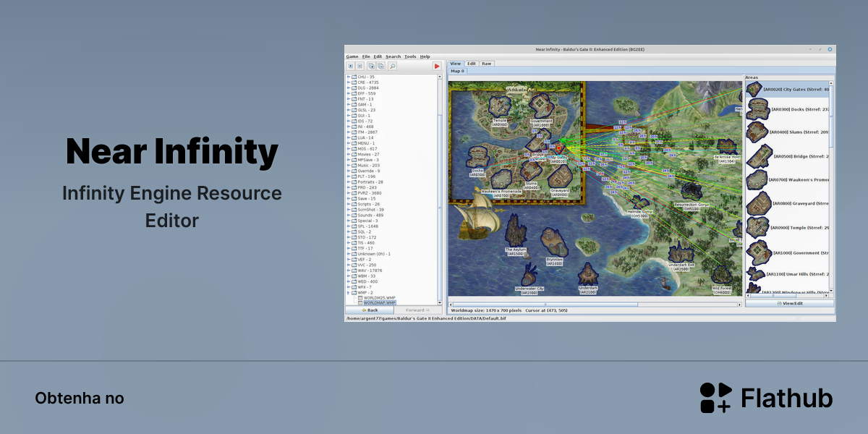Screen dimensions: 868x434
Task: Switch to the Raw tab
Action: tap(487, 64)
